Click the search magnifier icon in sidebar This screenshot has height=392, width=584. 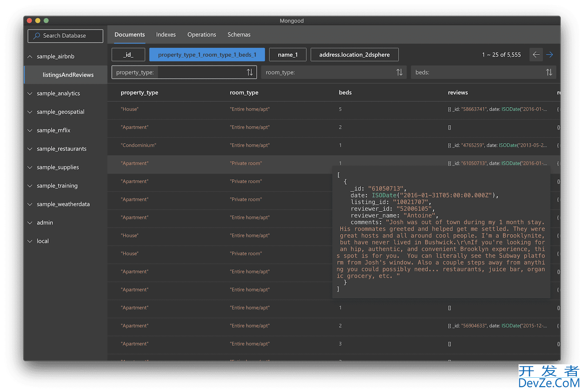click(x=36, y=36)
